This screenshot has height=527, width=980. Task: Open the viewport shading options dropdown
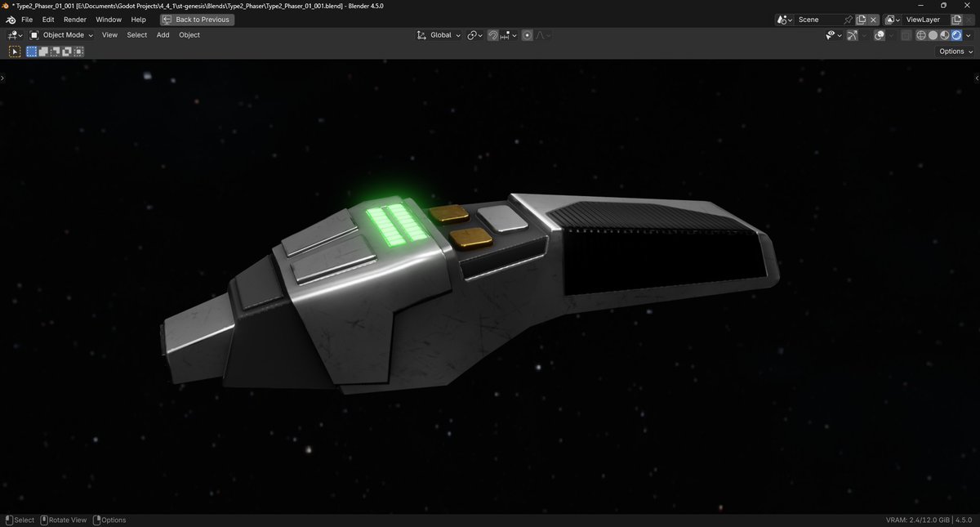click(968, 35)
